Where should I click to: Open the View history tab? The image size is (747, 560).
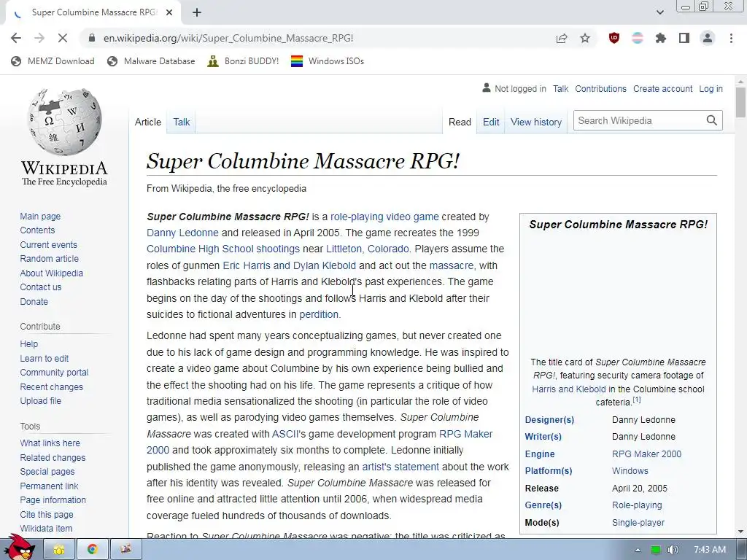tap(536, 122)
